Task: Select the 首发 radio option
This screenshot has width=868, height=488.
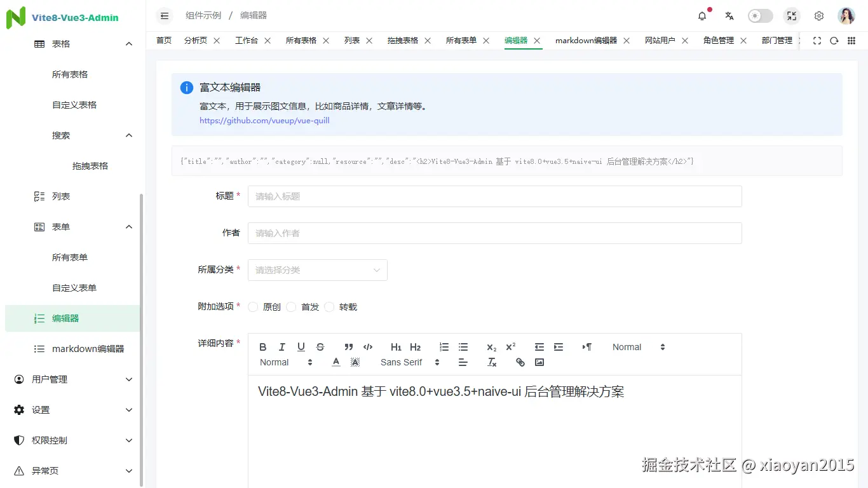Action: 302,307
